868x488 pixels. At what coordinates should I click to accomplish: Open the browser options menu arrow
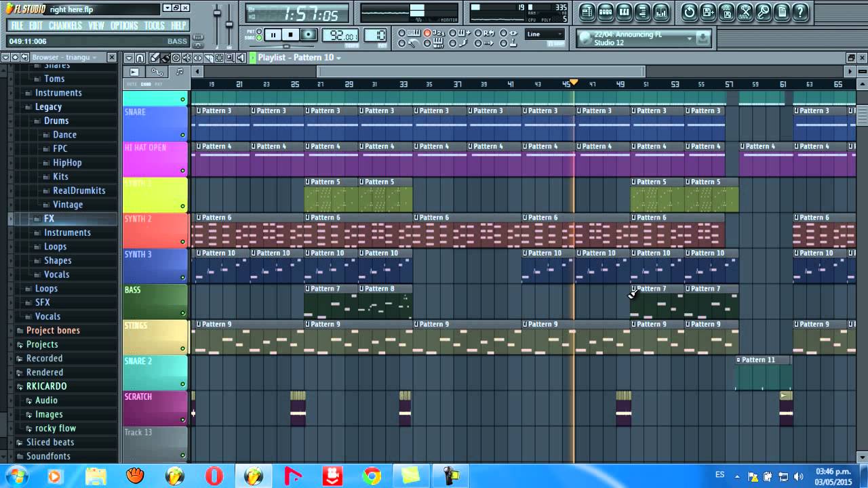pyautogui.click(x=5, y=58)
